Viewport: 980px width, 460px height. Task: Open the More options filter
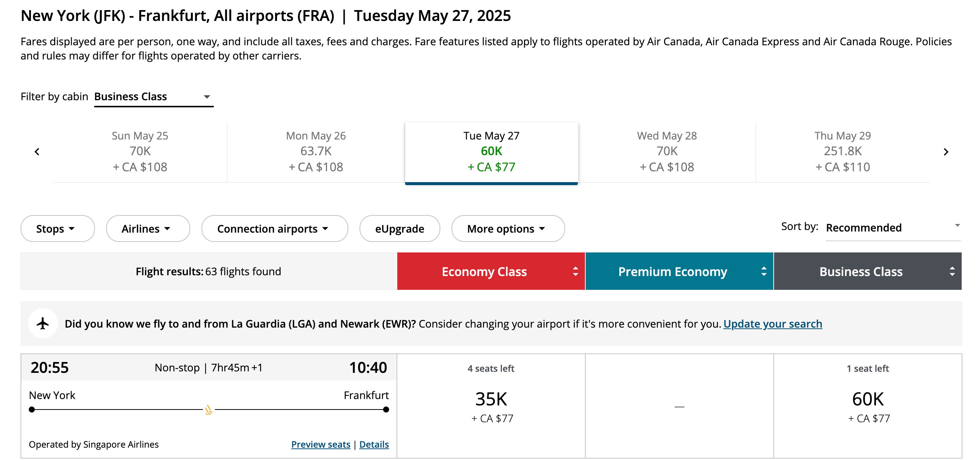pyautogui.click(x=508, y=229)
